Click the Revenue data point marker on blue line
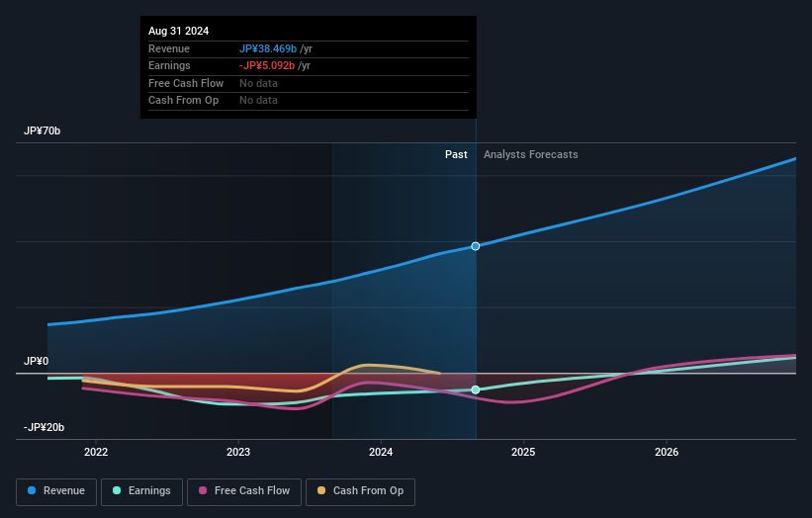 [476, 246]
